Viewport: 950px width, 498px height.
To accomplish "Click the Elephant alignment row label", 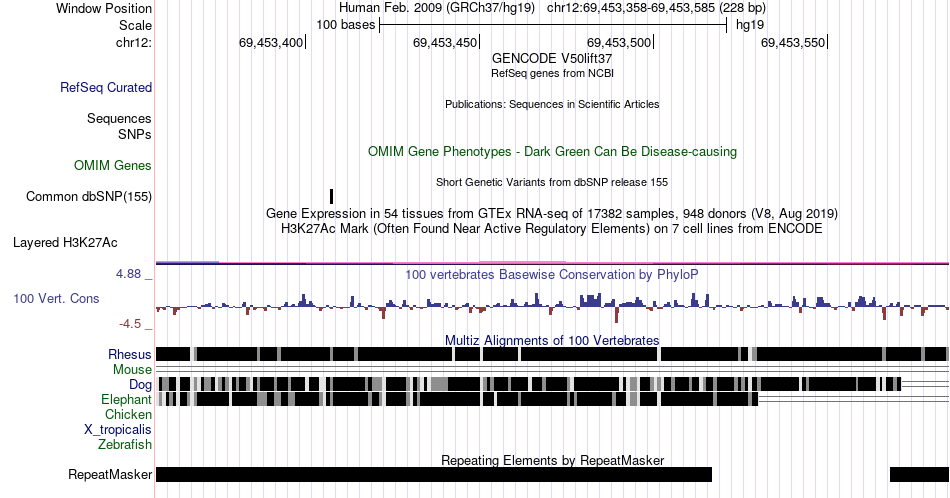I will [x=126, y=399].
